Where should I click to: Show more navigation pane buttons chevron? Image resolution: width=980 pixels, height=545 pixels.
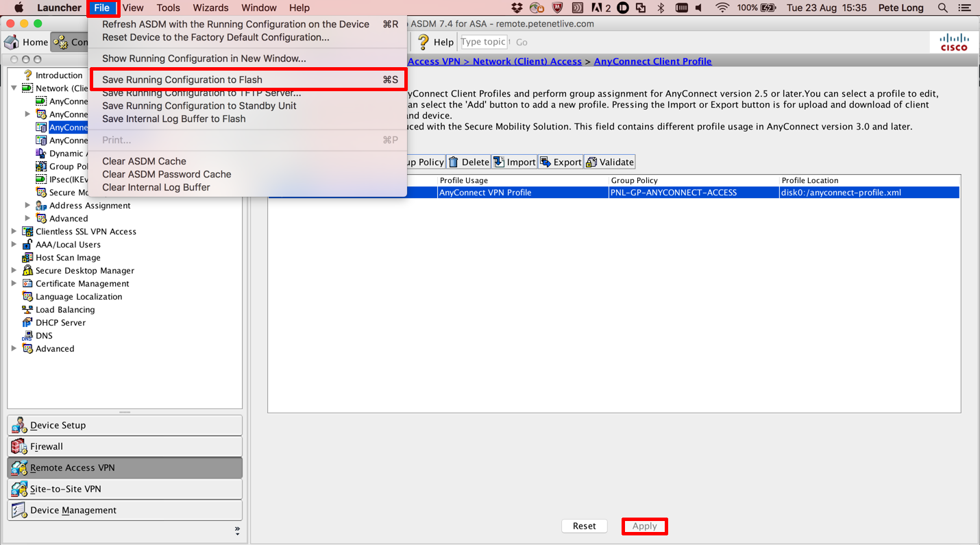(237, 530)
